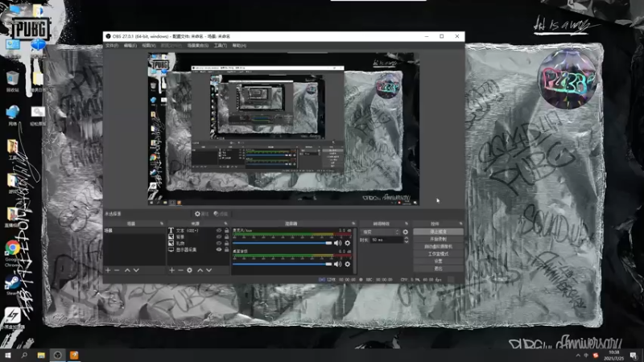644x362 pixels.
Task: Open the settings button in controls
Action: [x=438, y=261]
